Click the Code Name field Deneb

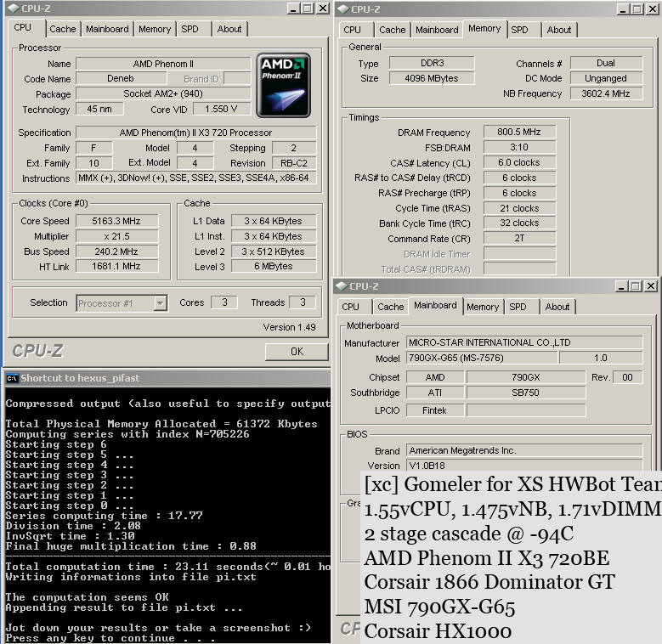pos(121,78)
